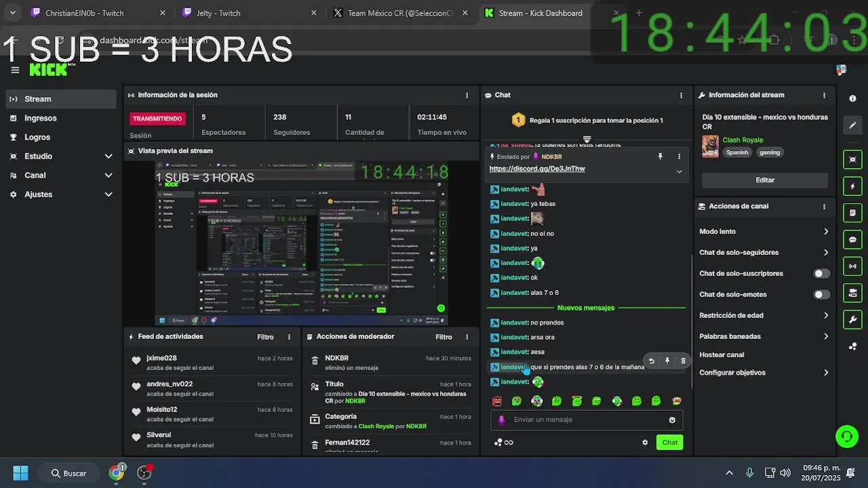Open Restricción de edad options arrow
868x488 pixels.
click(x=825, y=316)
